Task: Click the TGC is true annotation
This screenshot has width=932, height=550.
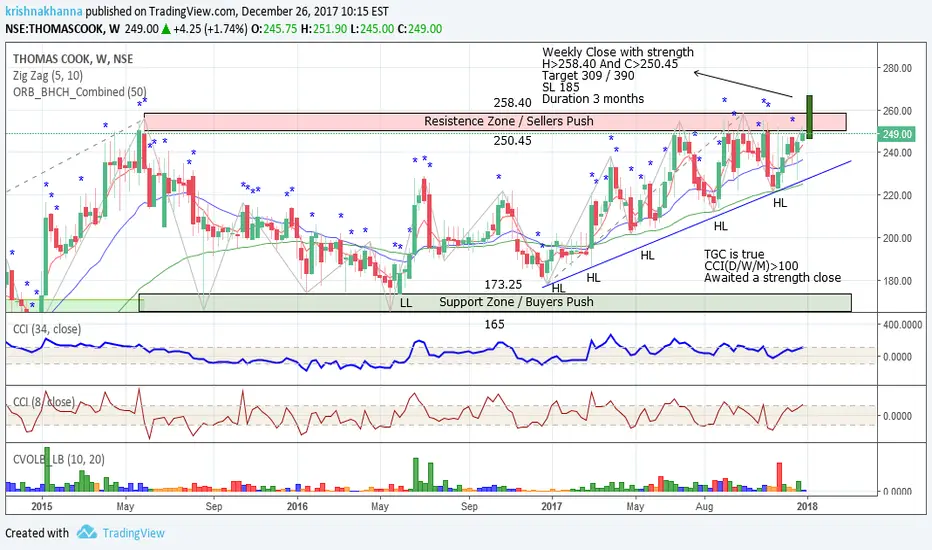Action: click(x=734, y=254)
